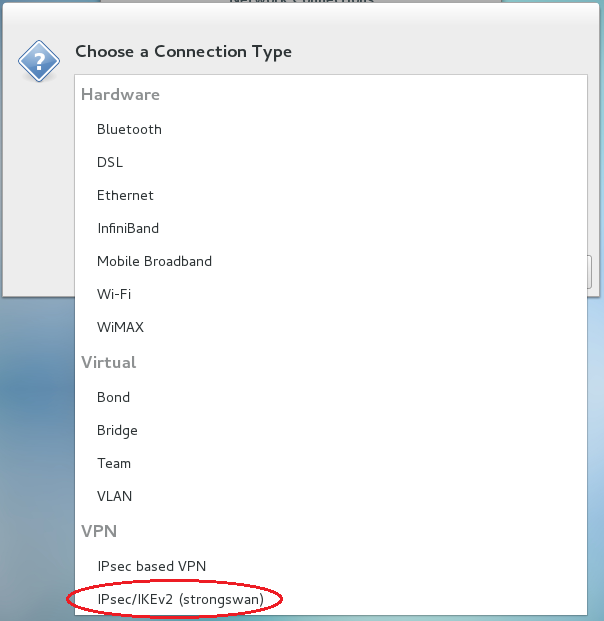Choose WiMAX from the hardware types
This screenshot has width=604, height=621.
[x=120, y=327]
